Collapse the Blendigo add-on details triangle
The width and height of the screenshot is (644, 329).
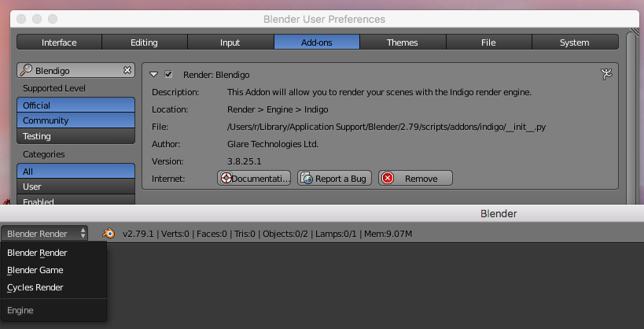155,75
